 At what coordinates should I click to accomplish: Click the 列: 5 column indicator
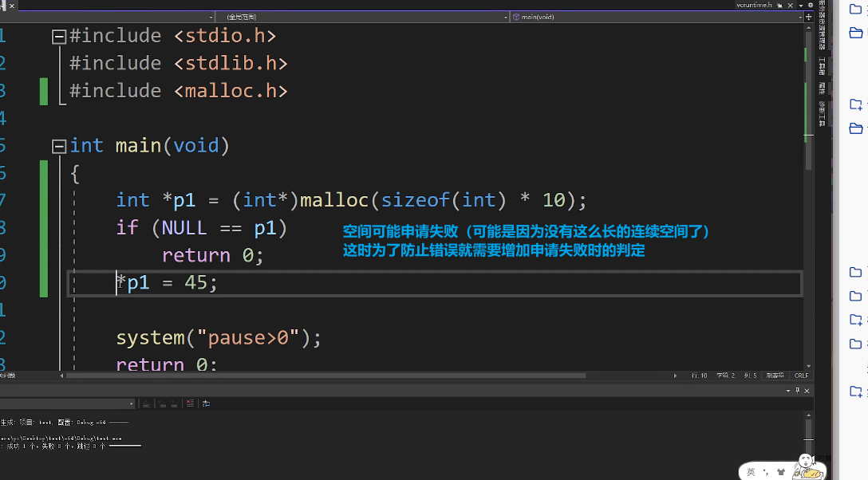tap(750, 376)
